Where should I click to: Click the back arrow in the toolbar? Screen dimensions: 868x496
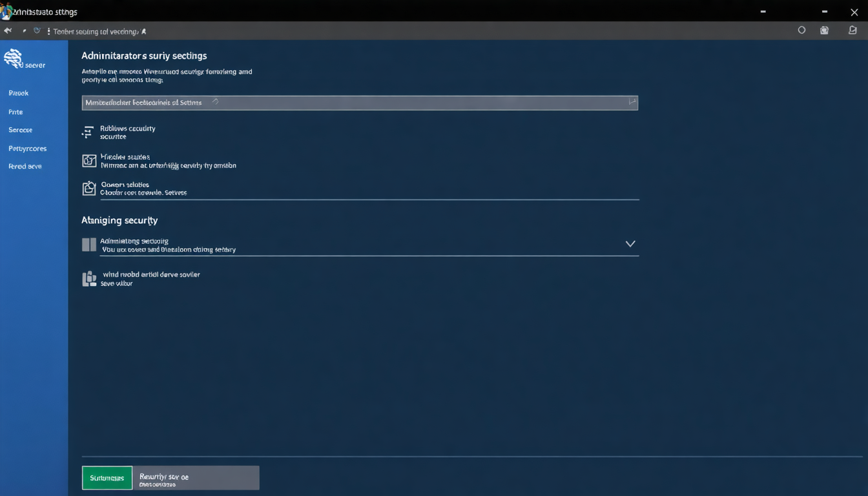[x=7, y=30]
